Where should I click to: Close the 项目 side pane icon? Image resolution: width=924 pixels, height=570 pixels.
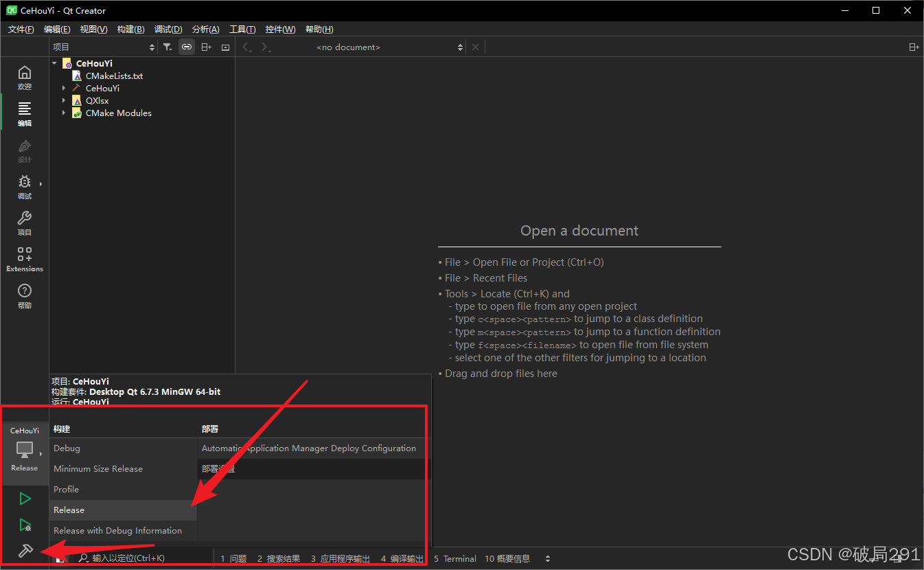pyautogui.click(x=225, y=47)
